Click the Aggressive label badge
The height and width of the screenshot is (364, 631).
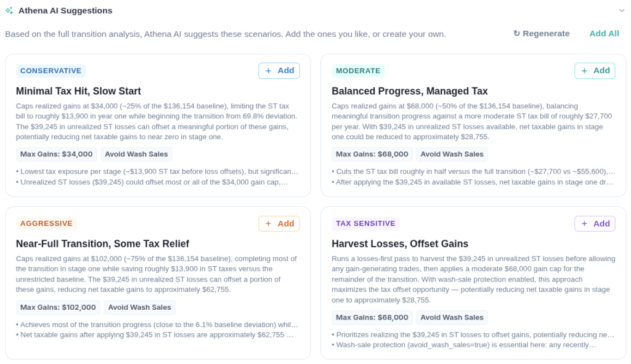(46, 224)
